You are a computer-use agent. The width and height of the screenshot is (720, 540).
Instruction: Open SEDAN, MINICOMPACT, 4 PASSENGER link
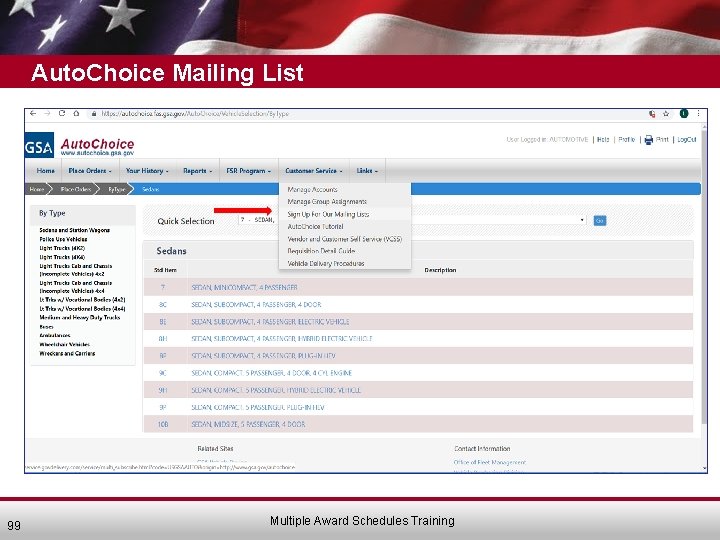244,287
